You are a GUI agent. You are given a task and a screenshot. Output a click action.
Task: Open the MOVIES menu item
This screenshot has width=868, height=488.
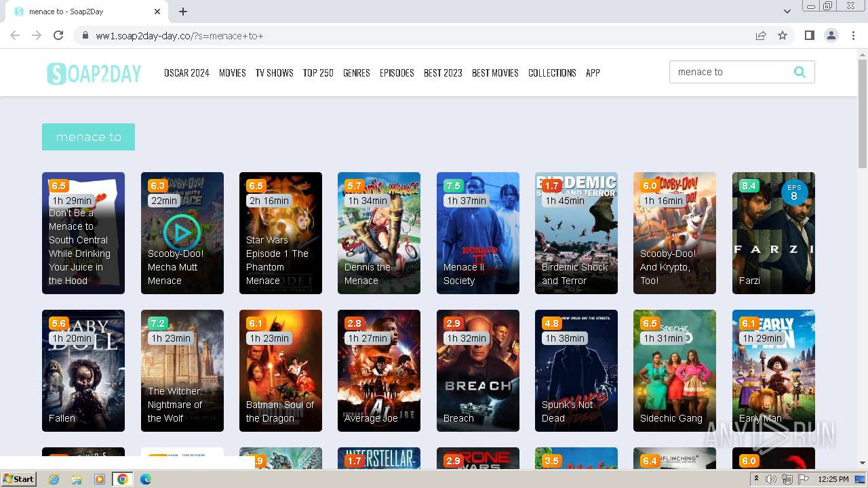pos(233,73)
